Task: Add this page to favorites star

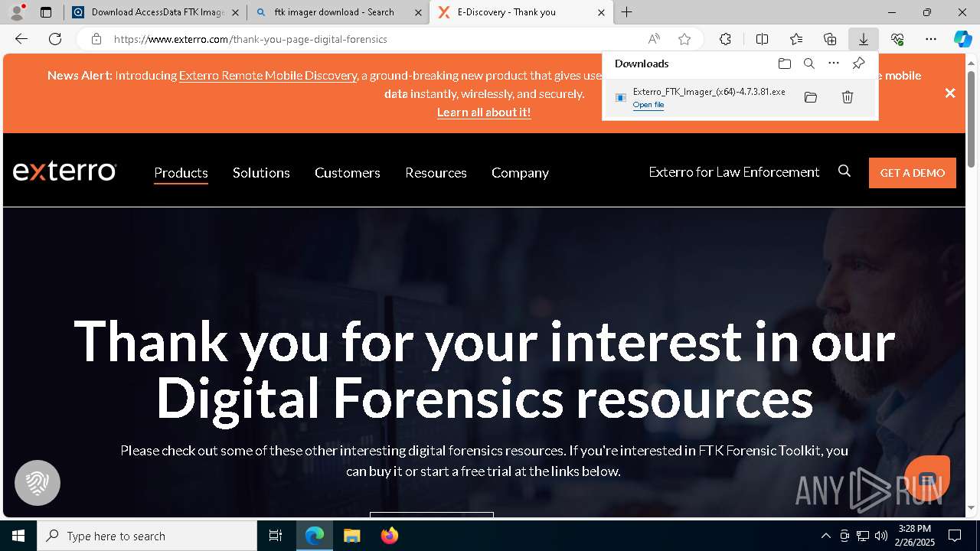Action: pos(684,39)
